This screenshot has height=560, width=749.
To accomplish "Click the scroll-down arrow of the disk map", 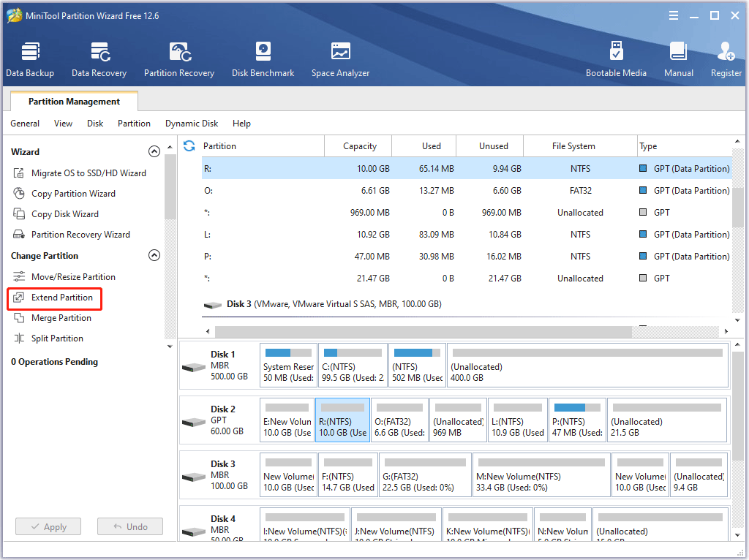I will tap(737, 535).
